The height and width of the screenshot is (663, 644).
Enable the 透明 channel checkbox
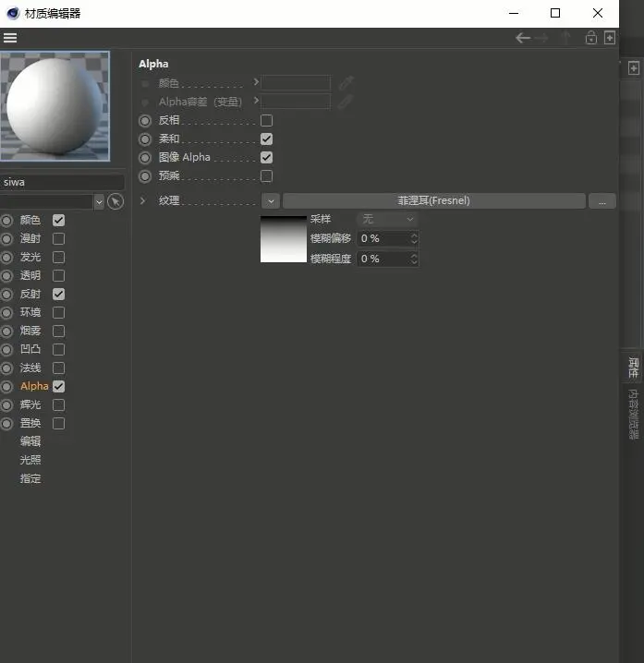coord(59,276)
